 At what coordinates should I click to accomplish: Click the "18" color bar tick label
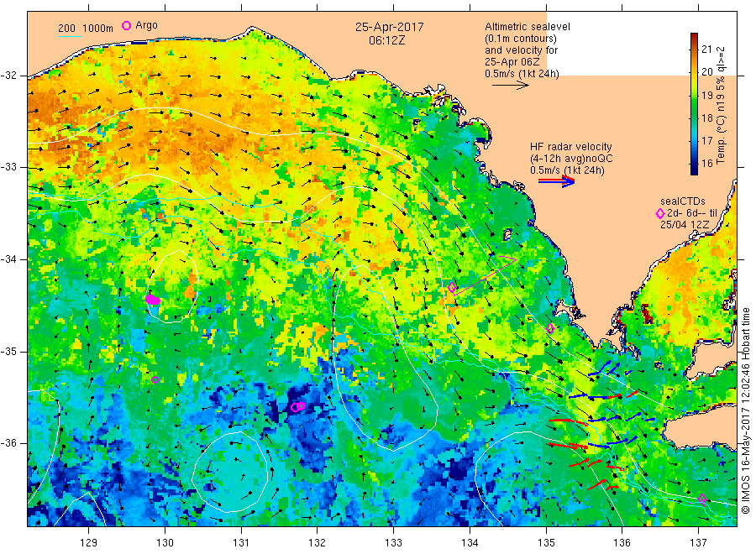[x=706, y=118]
